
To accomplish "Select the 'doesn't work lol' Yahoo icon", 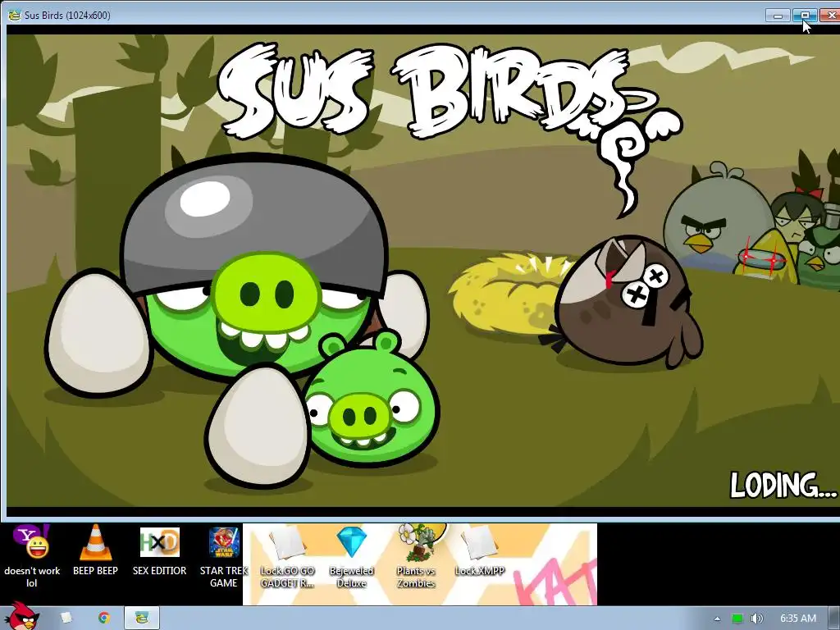I will point(32,557).
